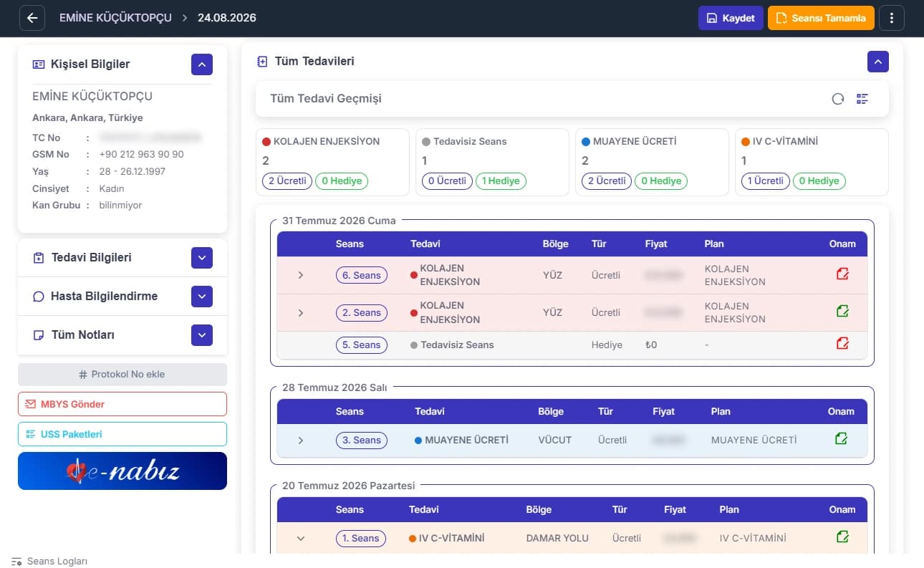Open consent icon for 6. Seans row
Viewport: 924px width, 568px height.
click(x=842, y=274)
